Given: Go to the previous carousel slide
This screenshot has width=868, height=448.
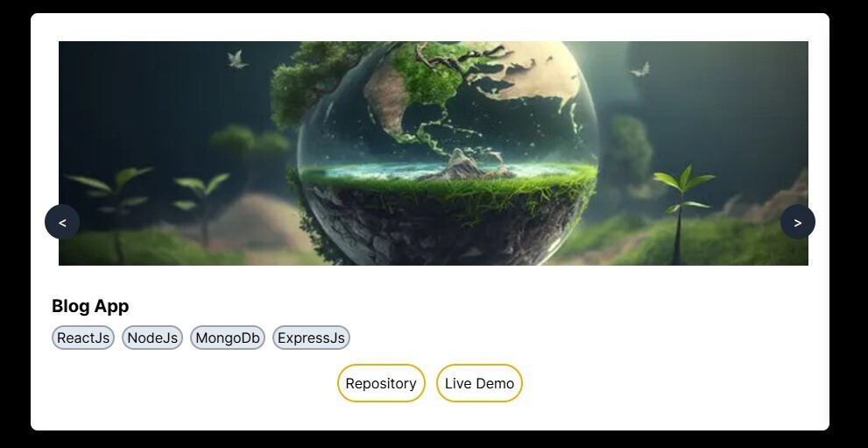Looking at the screenshot, I should point(62,222).
